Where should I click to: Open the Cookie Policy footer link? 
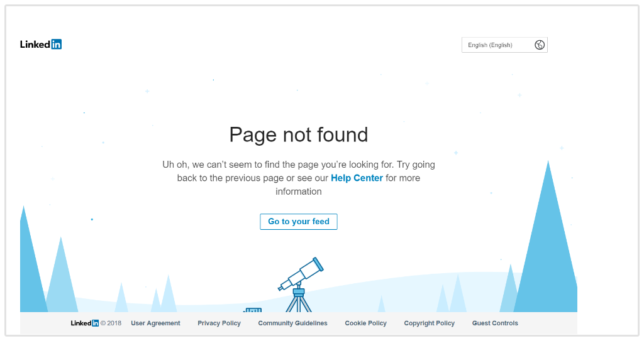(x=365, y=323)
